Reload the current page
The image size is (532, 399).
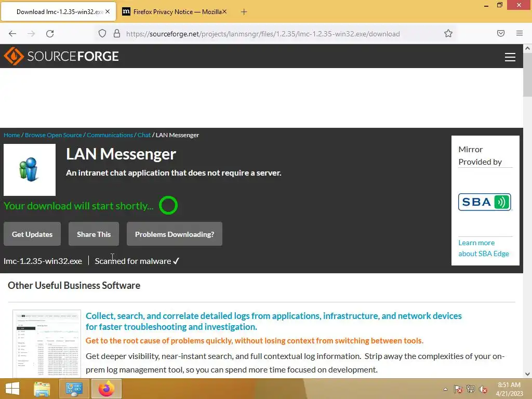[50, 34]
